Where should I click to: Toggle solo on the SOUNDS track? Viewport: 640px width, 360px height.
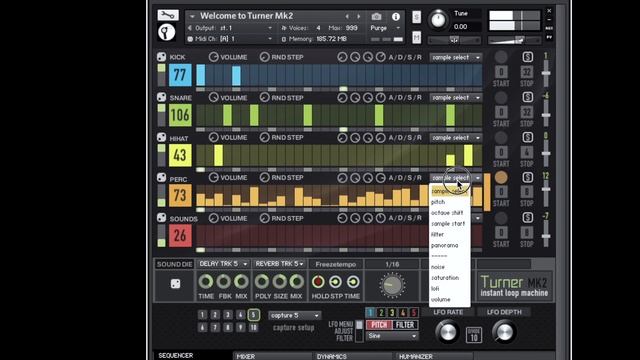[527, 218]
